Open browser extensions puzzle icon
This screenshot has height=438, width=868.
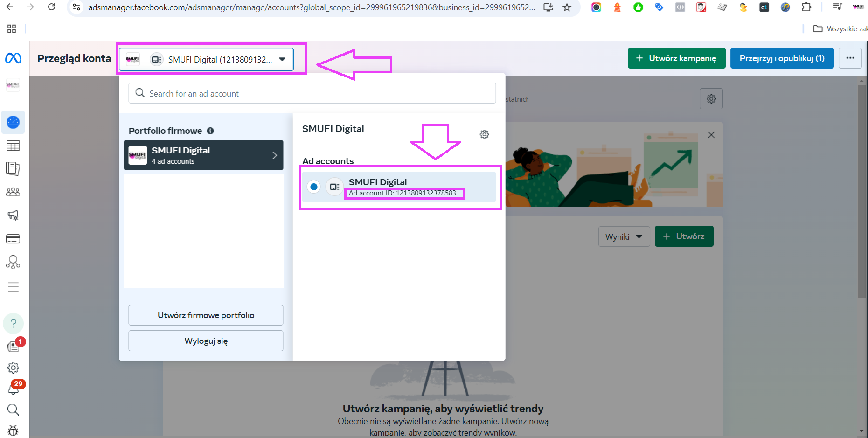(806, 7)
